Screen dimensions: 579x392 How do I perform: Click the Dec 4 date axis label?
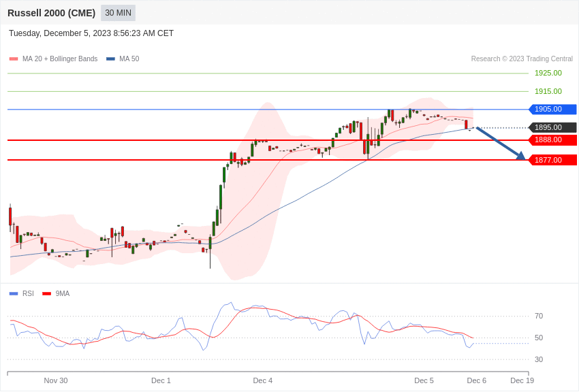click(263, 380)
